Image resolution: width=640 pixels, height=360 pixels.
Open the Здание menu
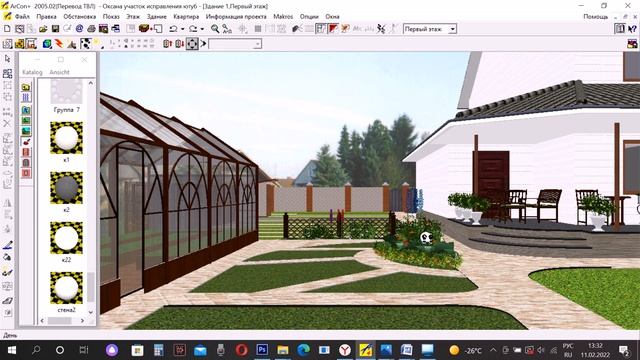tap(157, 17)
